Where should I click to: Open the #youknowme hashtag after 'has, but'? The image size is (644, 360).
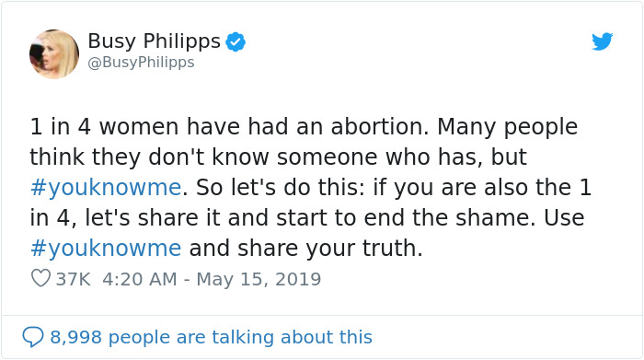point(106,188)
